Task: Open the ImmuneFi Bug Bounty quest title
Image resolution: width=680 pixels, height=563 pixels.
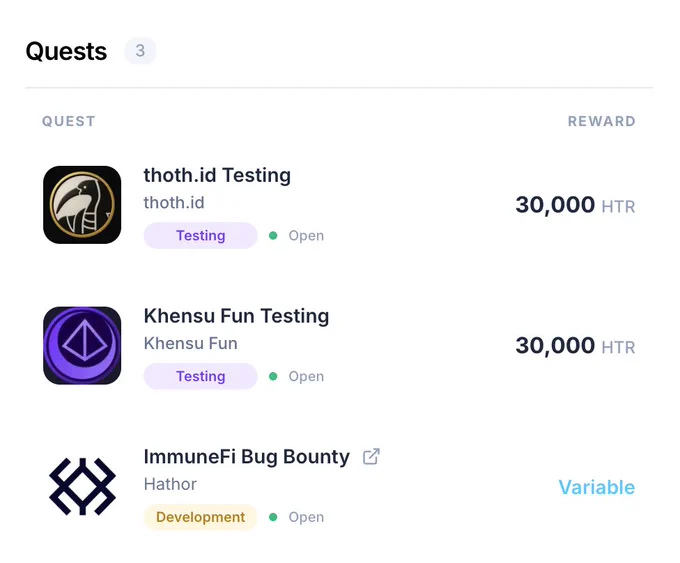Action: click(247, 457)
